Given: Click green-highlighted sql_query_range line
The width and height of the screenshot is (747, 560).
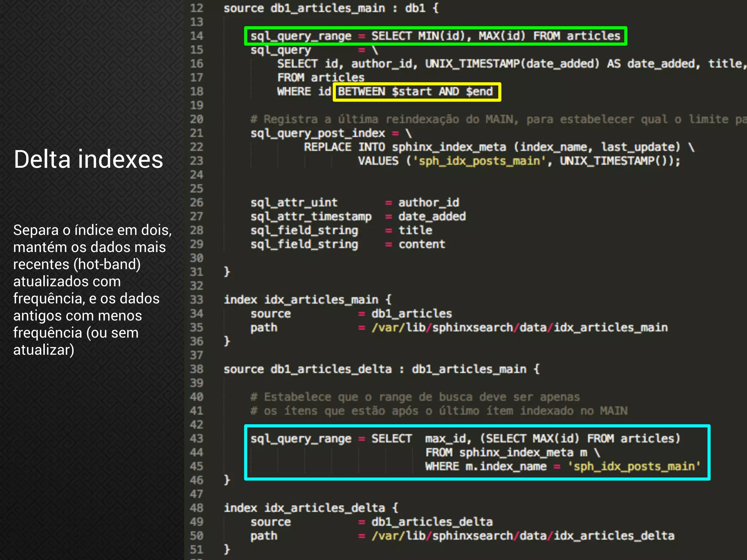Looking at the screenshot, I should [435, 36].
